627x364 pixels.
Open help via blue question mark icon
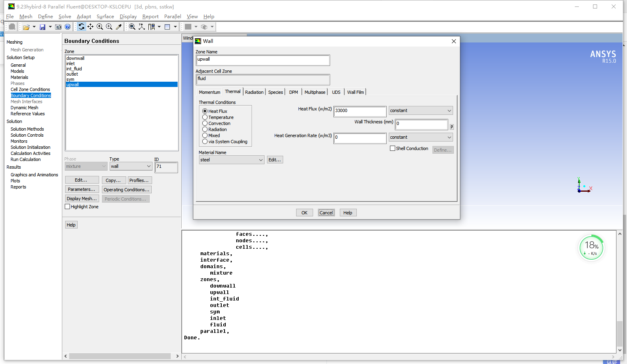(68, 27)
